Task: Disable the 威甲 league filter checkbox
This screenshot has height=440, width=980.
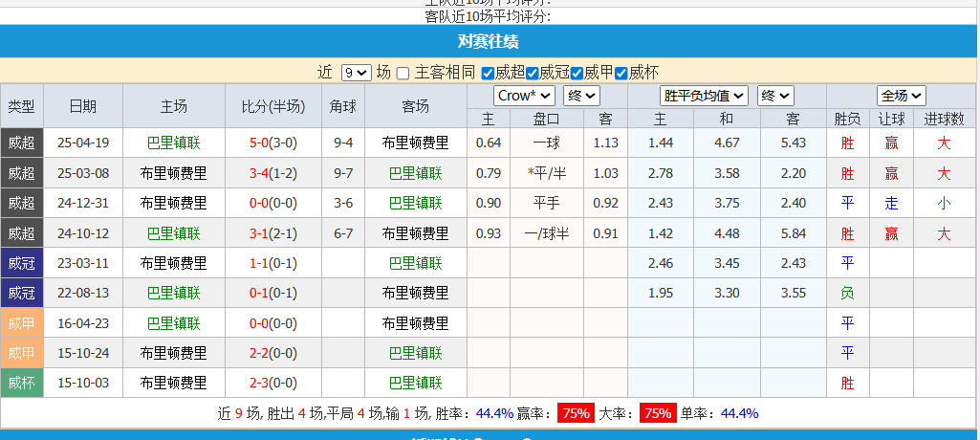Action: coord(577,73)
